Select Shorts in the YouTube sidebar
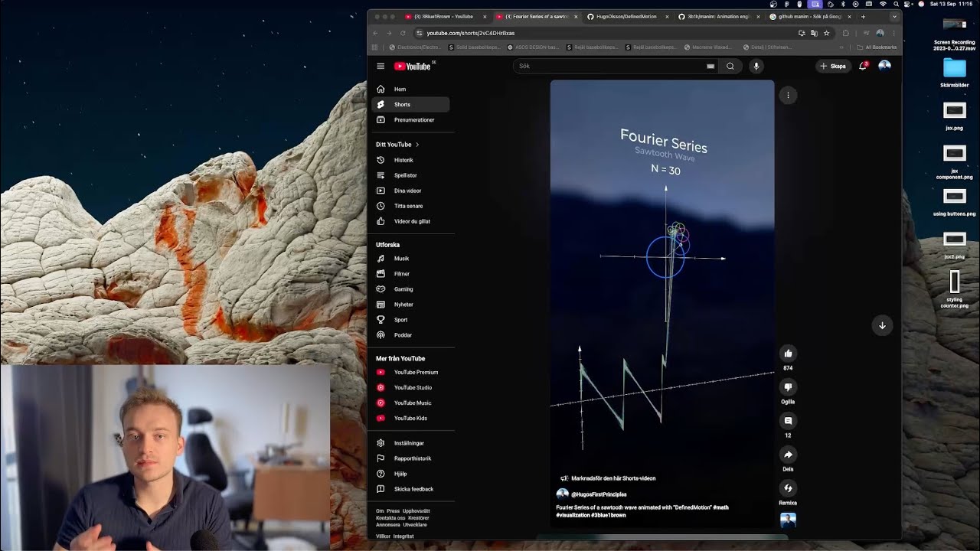 pos(411,105)
